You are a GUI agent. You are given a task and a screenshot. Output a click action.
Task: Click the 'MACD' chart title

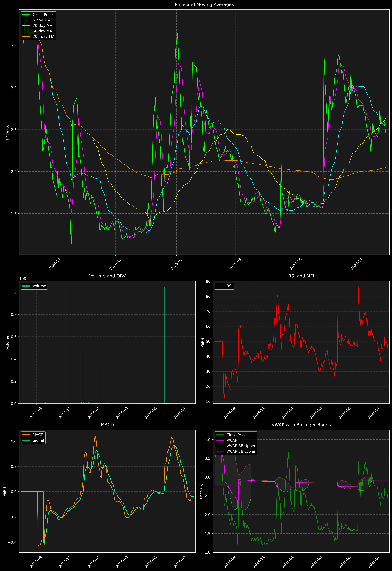107,425
